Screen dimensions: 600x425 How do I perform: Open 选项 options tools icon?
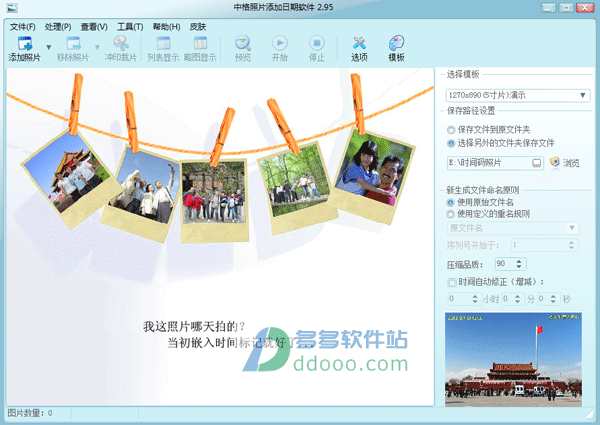click(359, 43)
